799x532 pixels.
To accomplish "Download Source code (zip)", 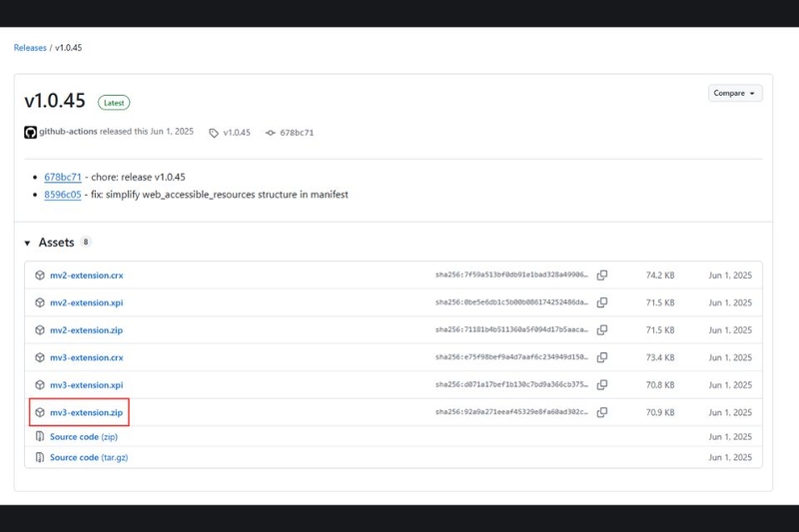I will click(x=84, y=437).
